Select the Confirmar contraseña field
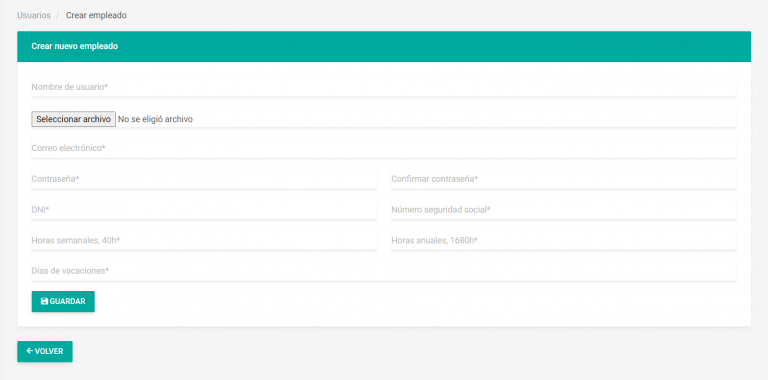The height and width of the screenshot is (380, 768). point(564,179)
